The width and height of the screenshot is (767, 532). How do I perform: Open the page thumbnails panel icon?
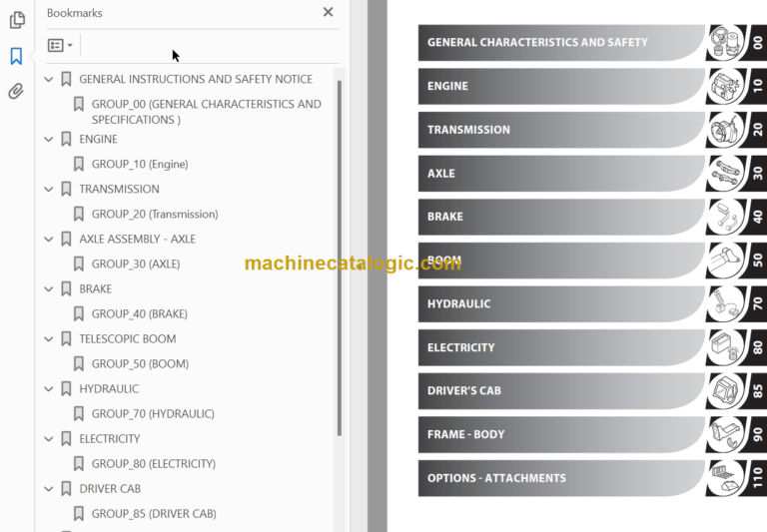[17, 20]
